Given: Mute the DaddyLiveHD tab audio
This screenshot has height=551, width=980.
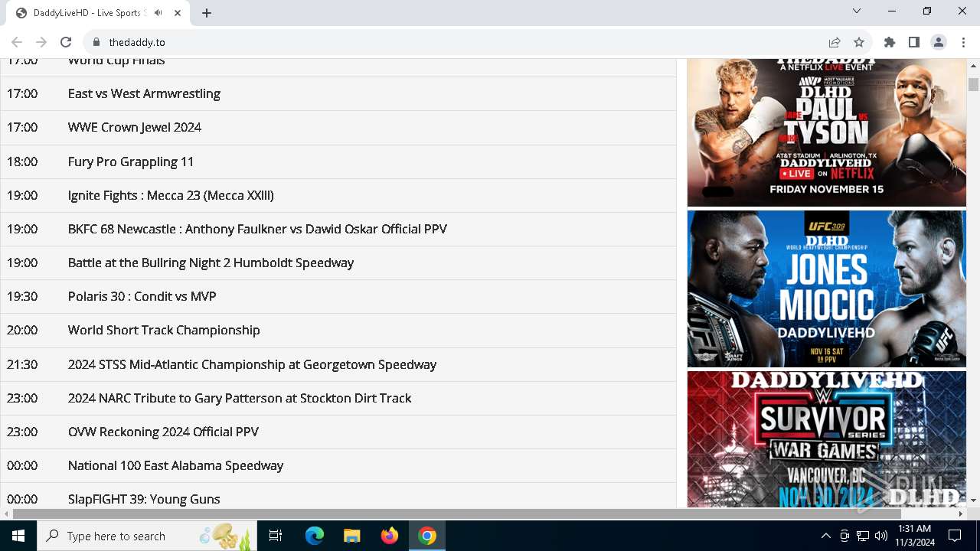Looking at the screenshot, I should click(158, 13).
